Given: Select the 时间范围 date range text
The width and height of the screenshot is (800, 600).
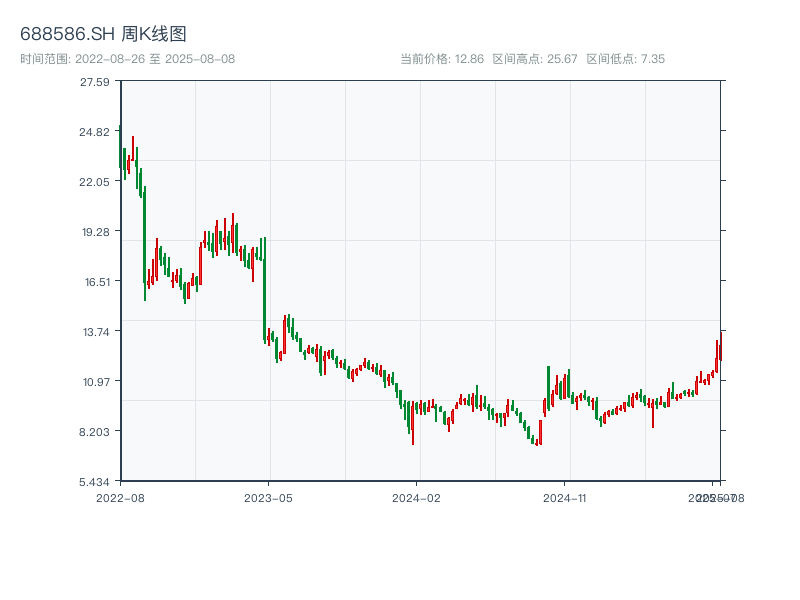Looking at the screenshot, I should point(127,59).
